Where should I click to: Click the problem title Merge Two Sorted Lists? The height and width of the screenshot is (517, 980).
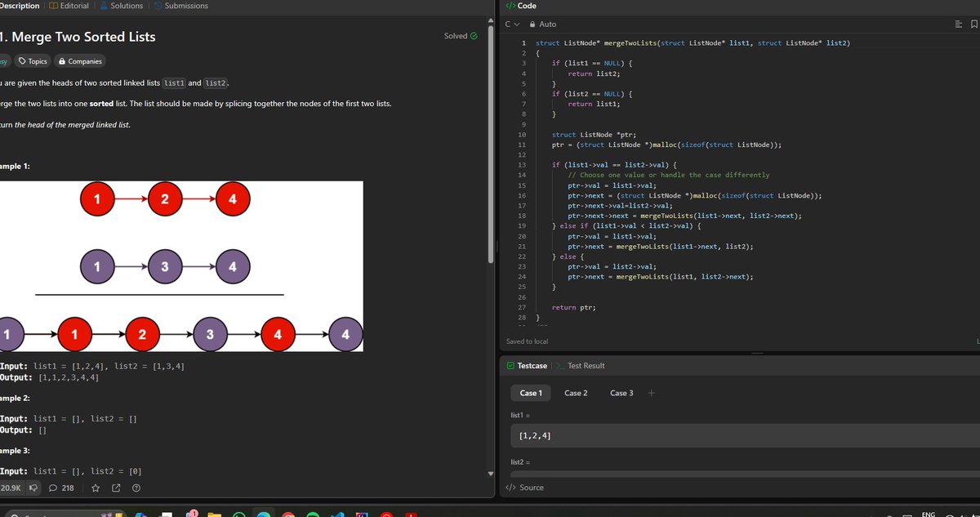[x=78, y=37]
